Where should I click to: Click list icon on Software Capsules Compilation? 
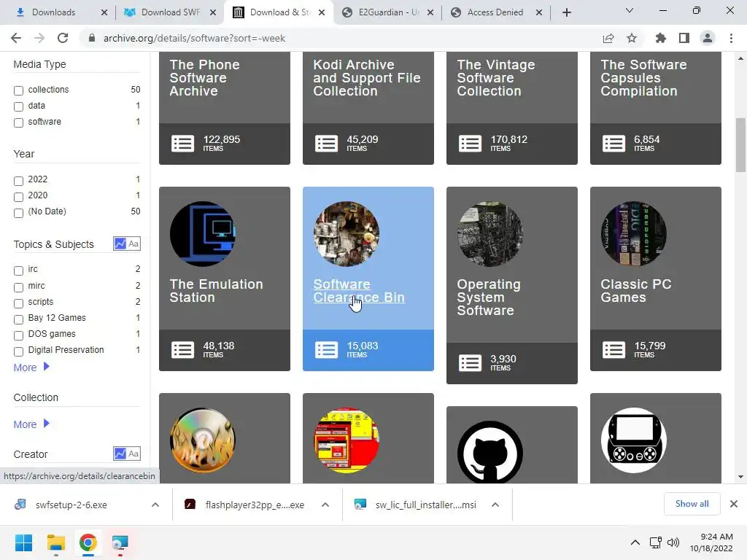click(x=614, y=144)
